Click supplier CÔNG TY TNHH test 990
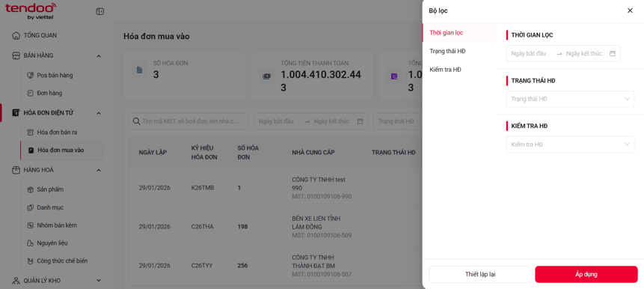 click(x=319, y=183)
